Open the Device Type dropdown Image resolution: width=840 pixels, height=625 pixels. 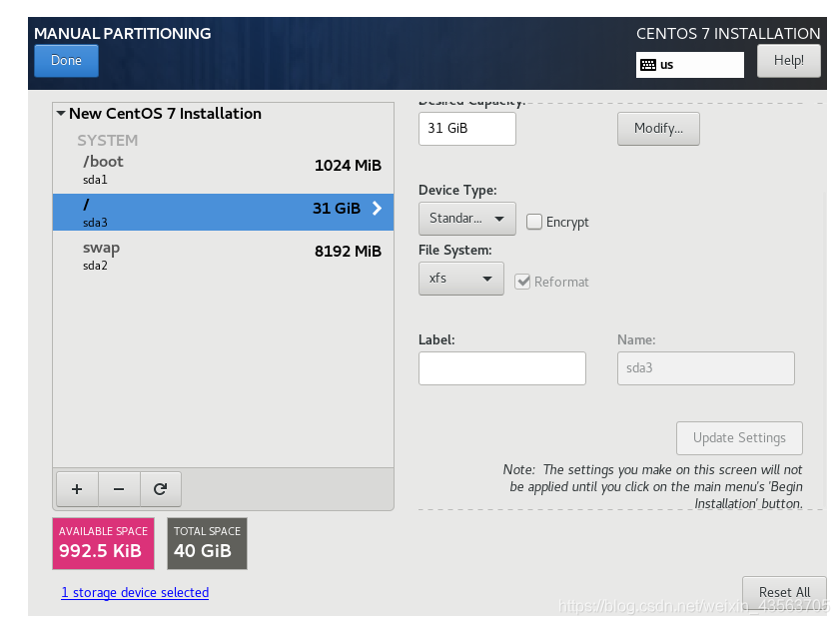(467, 219)
